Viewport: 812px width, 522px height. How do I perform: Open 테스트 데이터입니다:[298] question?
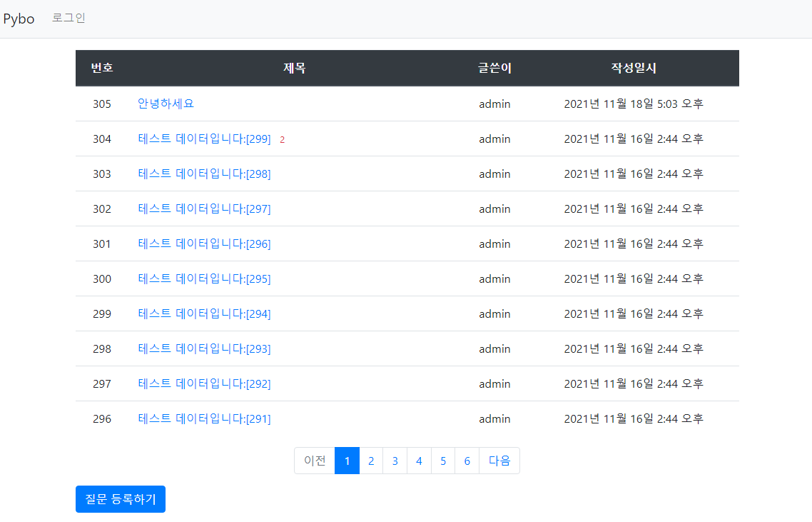(204, 174)
